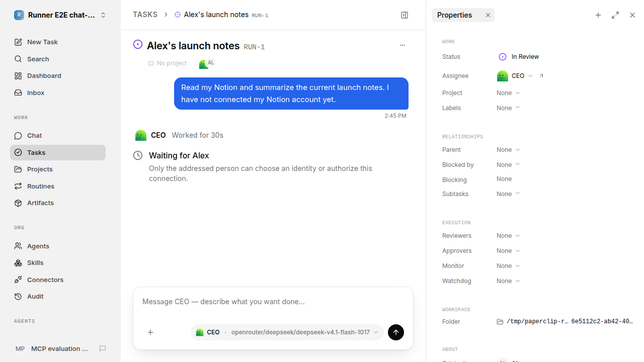This screenshot has height=362, width=644.
Task: Add a new panel tab
Action: tap(598, 15)
